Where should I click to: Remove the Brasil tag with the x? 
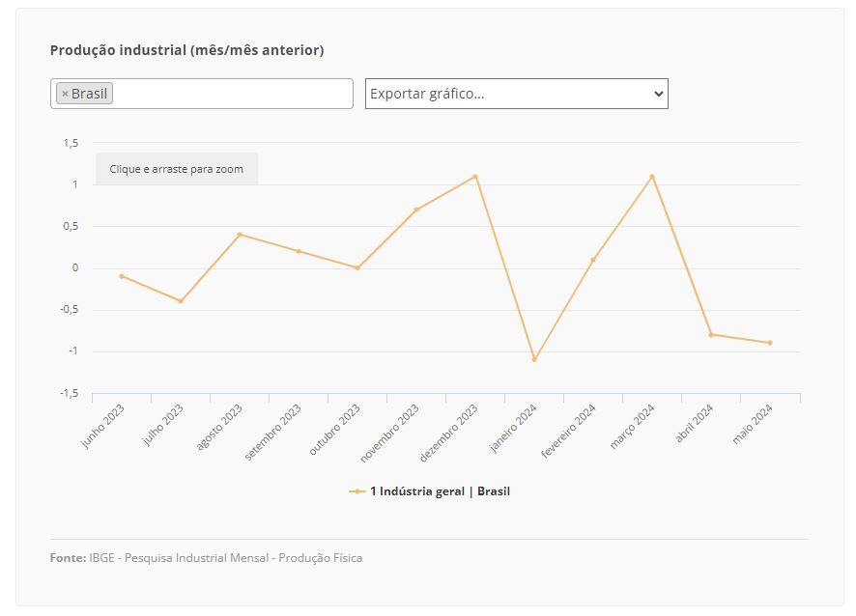click(x=65, y=94)
